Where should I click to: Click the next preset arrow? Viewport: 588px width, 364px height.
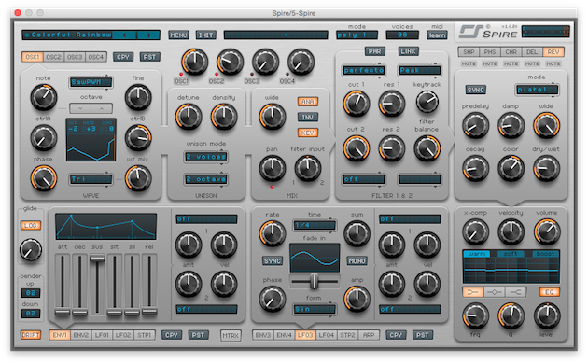[148, 35]
